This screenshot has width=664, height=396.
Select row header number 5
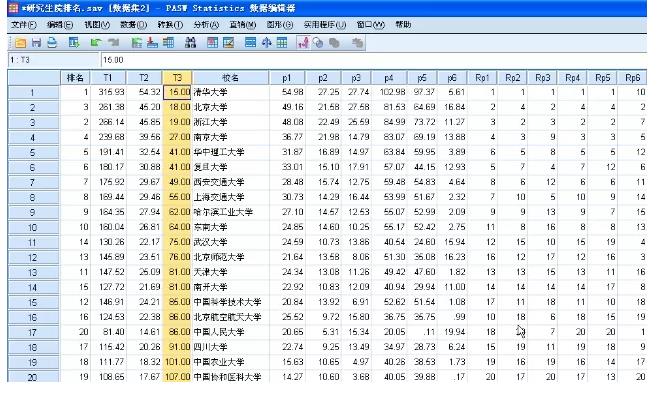coord(33,153)
